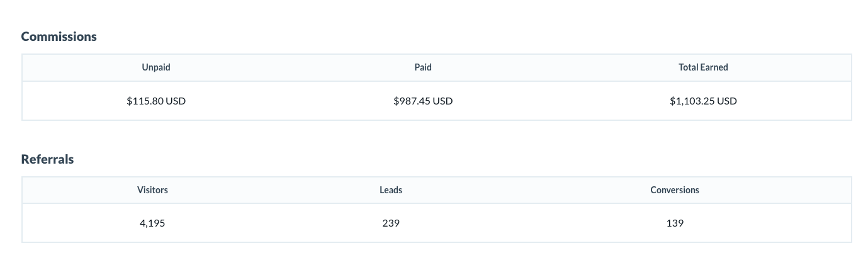Click the $987.45 paid commission amount
This screenshot has height=270, width=868.
point(412,101)
